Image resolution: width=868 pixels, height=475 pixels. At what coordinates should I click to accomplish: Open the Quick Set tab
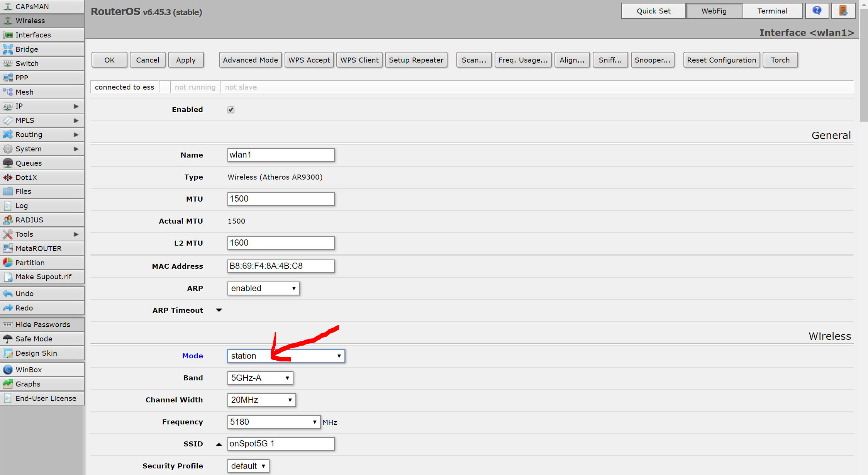(x=653, y=10)
